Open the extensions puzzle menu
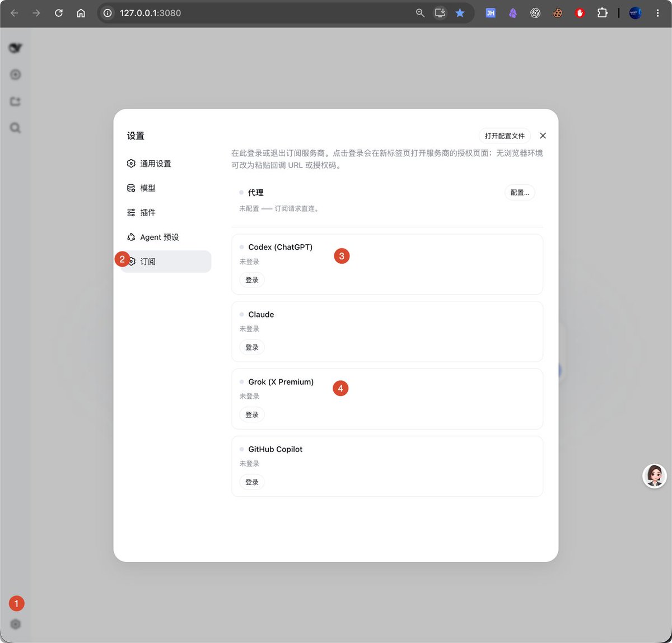This screenshot has height=643, width=672. [603, 13]
